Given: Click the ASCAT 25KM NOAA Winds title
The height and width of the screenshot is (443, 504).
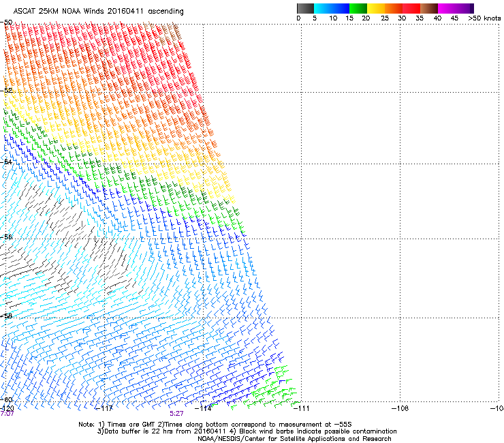Looking at the screenshot, I should (x=98, y=12).
